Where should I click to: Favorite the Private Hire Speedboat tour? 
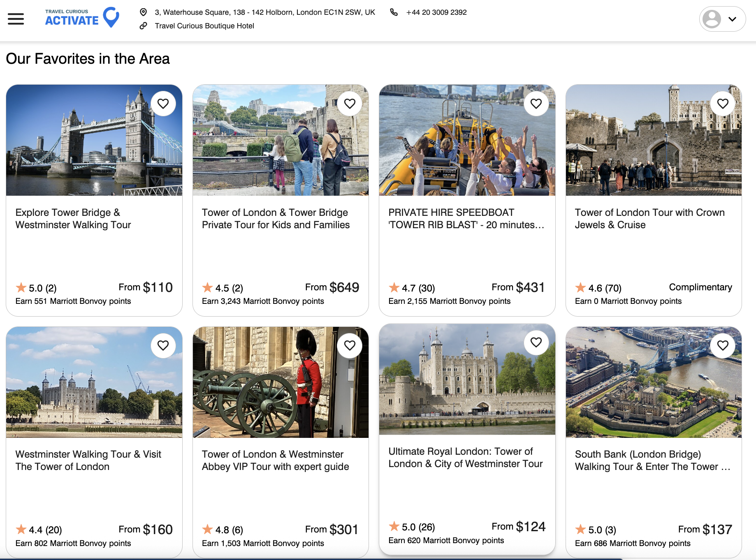pos(536,104)
